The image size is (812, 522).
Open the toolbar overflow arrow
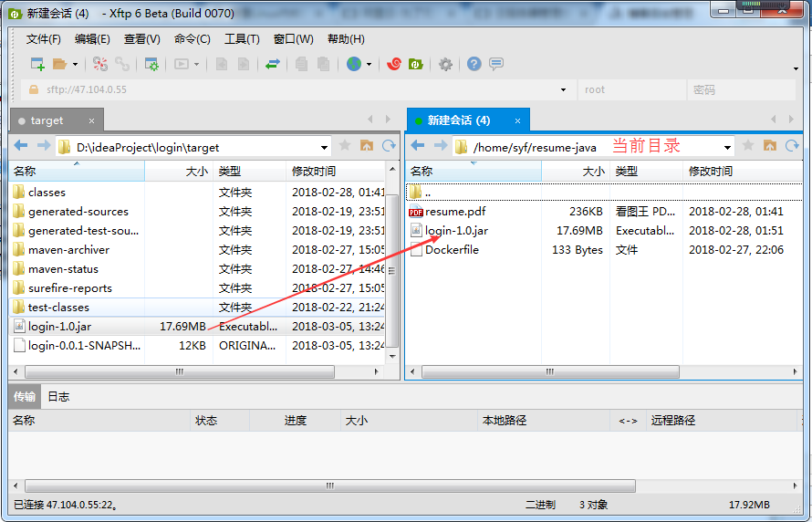point(796,68)
